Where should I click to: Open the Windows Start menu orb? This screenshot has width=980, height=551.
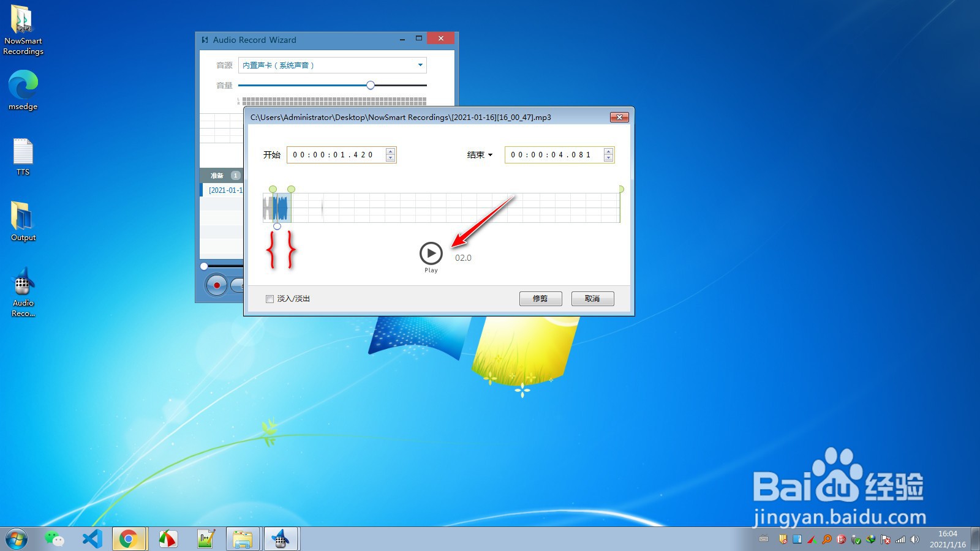tap(17, 539)
